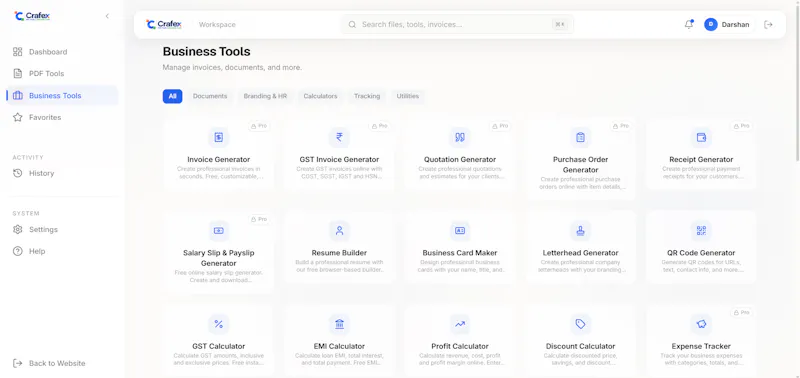Click the QR Code Generator title text

pos(701,253)
